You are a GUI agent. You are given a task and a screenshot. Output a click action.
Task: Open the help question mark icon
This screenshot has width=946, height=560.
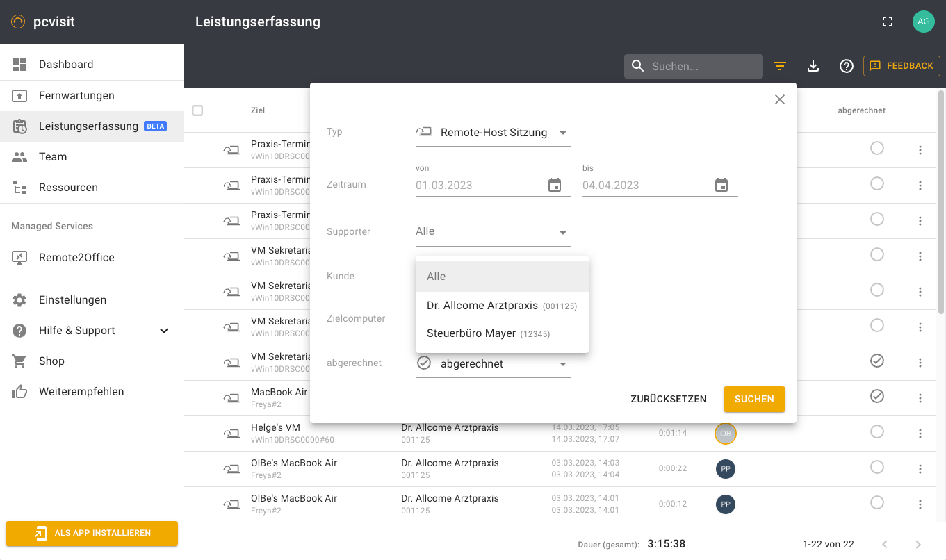pos(846,66)
